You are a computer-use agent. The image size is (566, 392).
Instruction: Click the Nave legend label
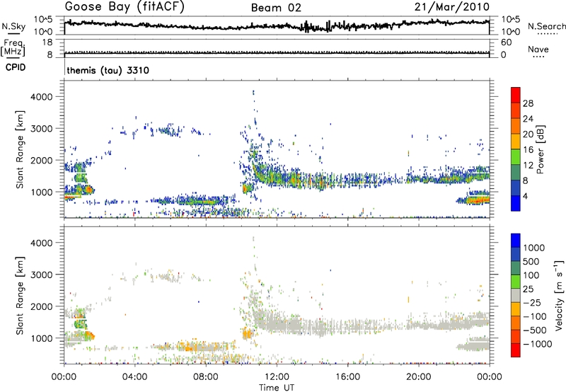pyautogui.click(x=538, y=50)
